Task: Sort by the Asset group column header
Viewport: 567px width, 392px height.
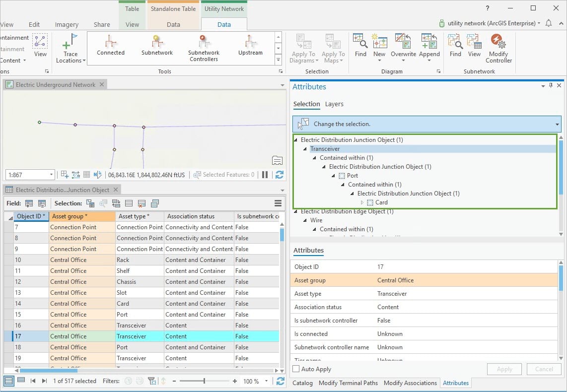Action: click(82, 216)
